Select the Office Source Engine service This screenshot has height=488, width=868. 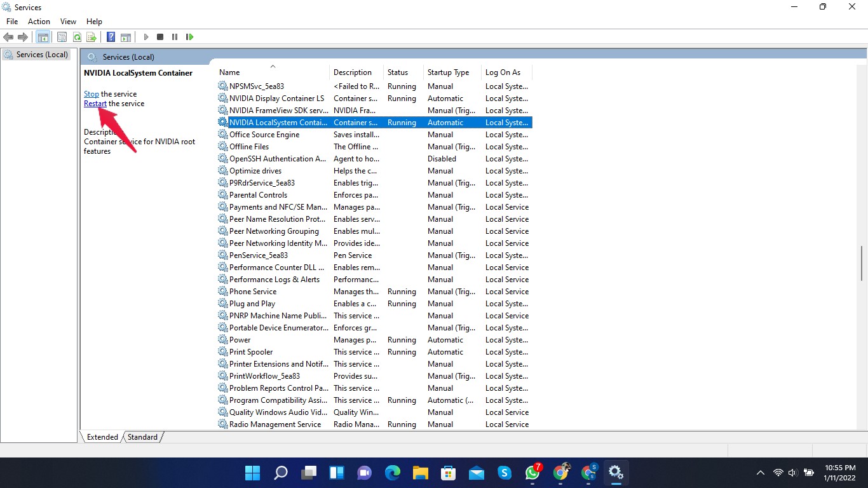(375, 135)
